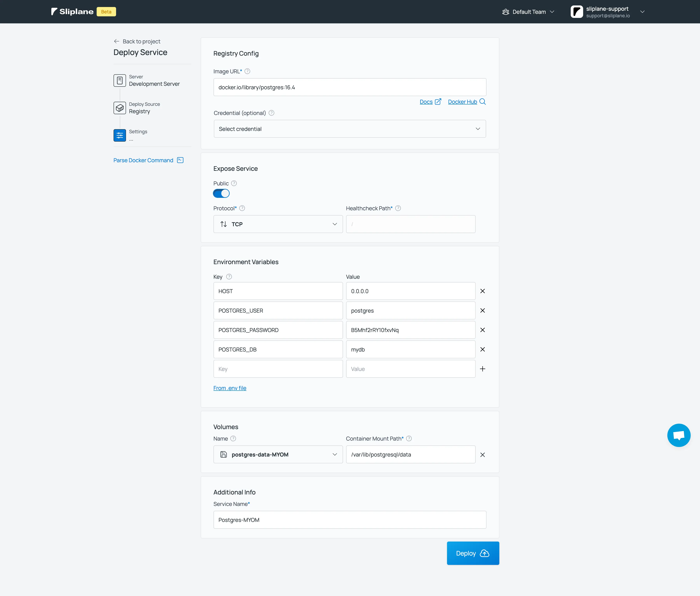Image resolution: width=700 pixels, height=596 pixels.
Task: Click the empty Key field
Action: (278, 369)
